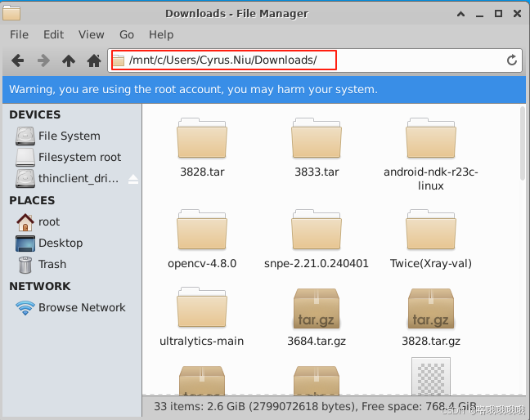This screenshot has width=530, height=420.
Task: Open the root home place
Action: click(72, 221)
